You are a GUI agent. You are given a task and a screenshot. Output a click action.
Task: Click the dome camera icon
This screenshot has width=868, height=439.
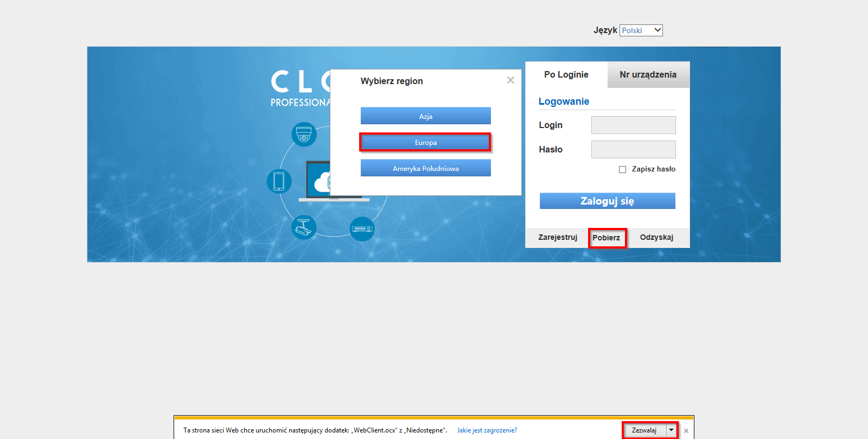(304, 134)
